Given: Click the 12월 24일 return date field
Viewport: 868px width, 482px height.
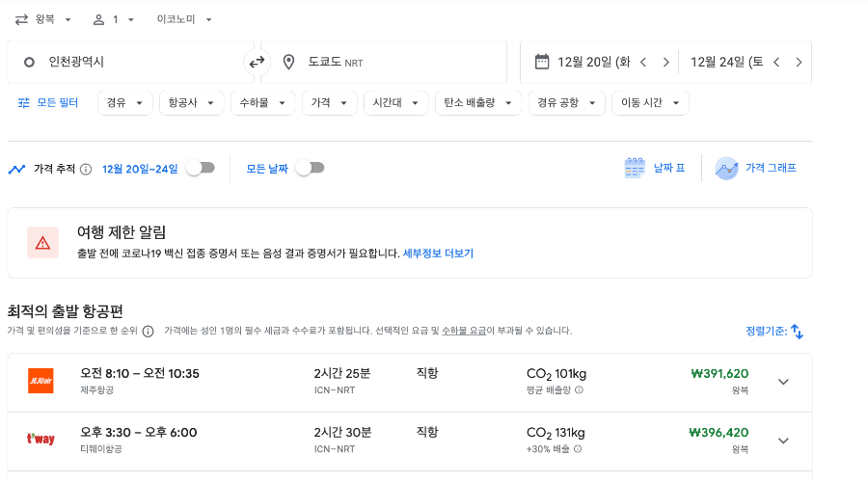Looking at the screenshot, I should click(x=726, y=62).
